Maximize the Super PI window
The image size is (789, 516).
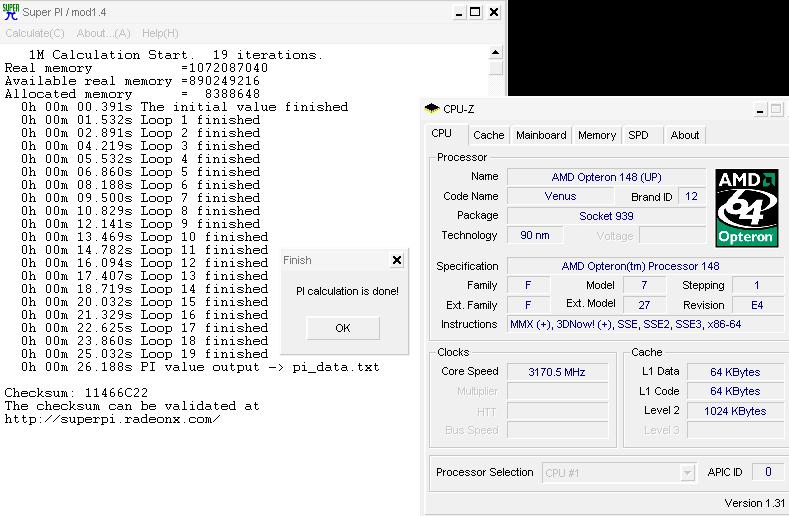475,12
